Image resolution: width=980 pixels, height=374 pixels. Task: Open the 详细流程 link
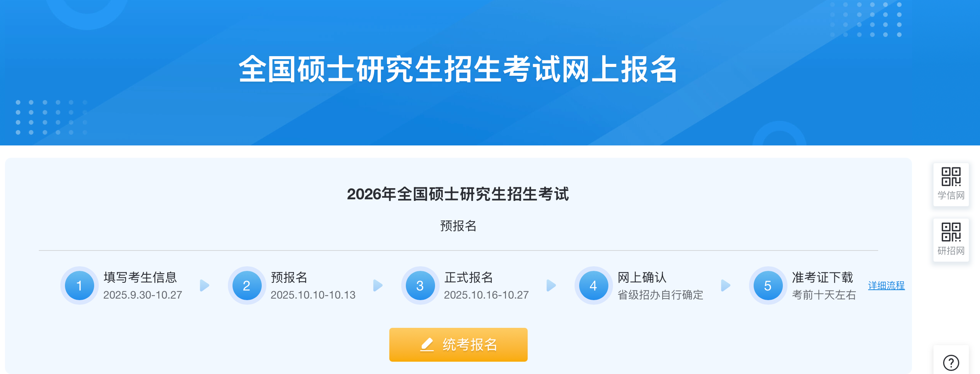886,286
